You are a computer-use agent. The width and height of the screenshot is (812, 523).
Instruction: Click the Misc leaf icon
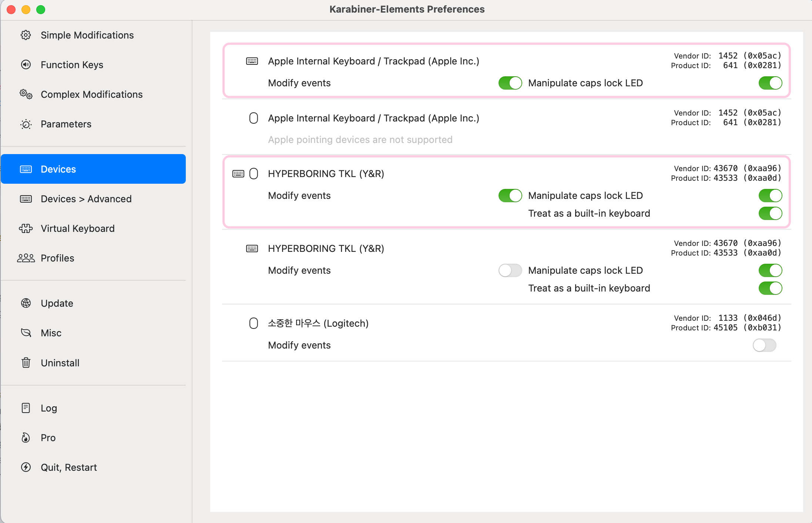click(x=26, y=333)
